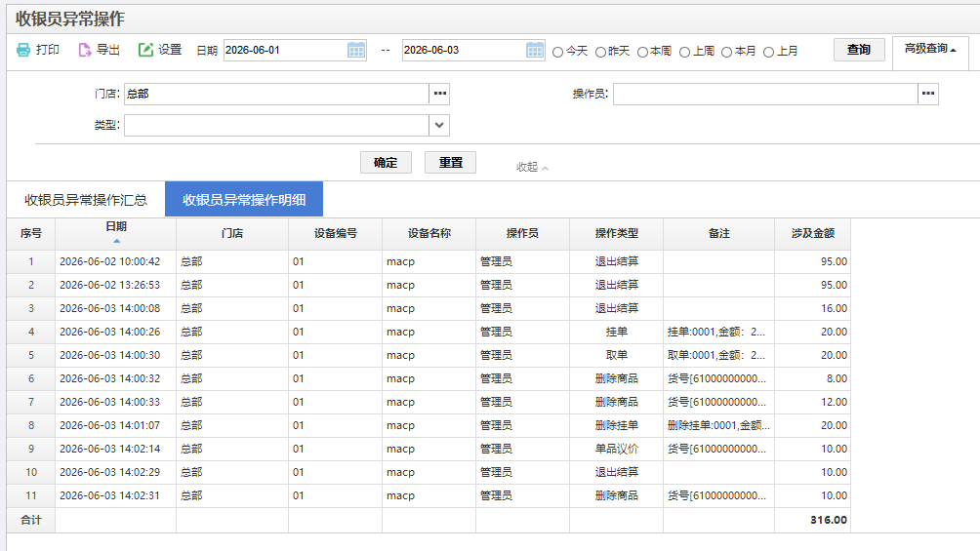
Task: Click the 备注 column header
Action: tap(718, 234)
